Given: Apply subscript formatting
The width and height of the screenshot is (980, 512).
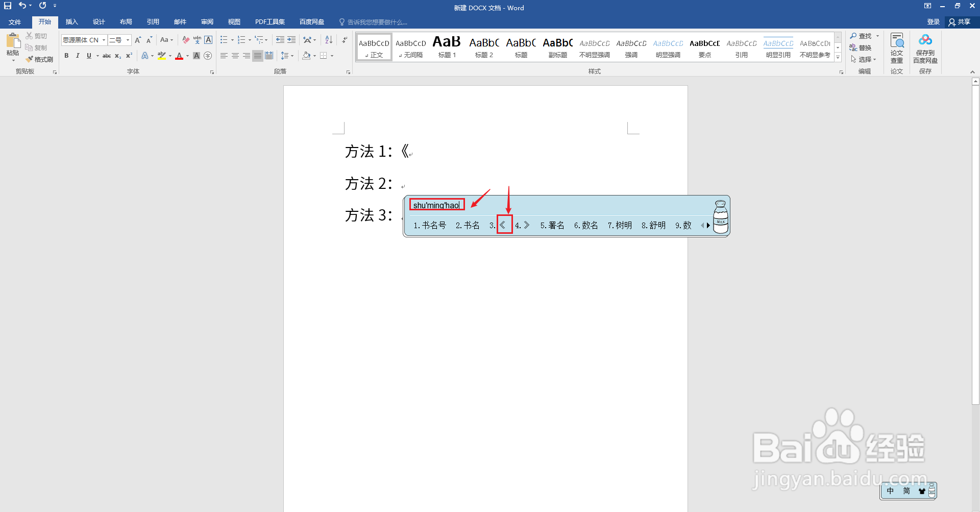Looking at the screenshot, I should tap(118, 56).
